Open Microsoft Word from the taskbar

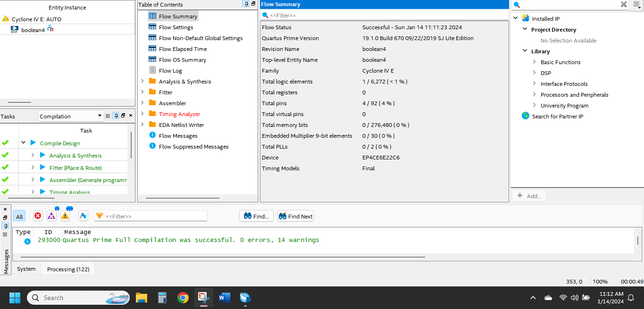coord(224,298)
